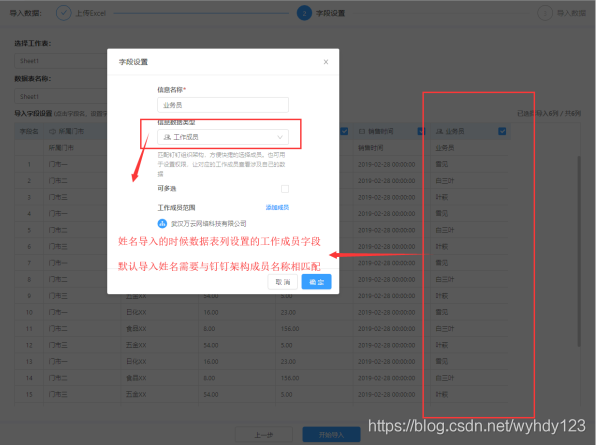Click the 取消 button in dialog
The image size is (596, 445).
coord(283,282)
